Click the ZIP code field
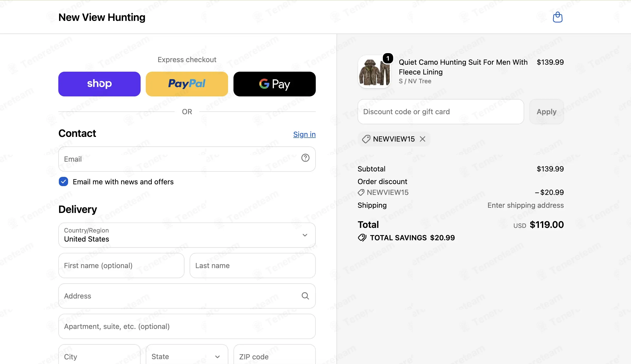 click(274, 357)
